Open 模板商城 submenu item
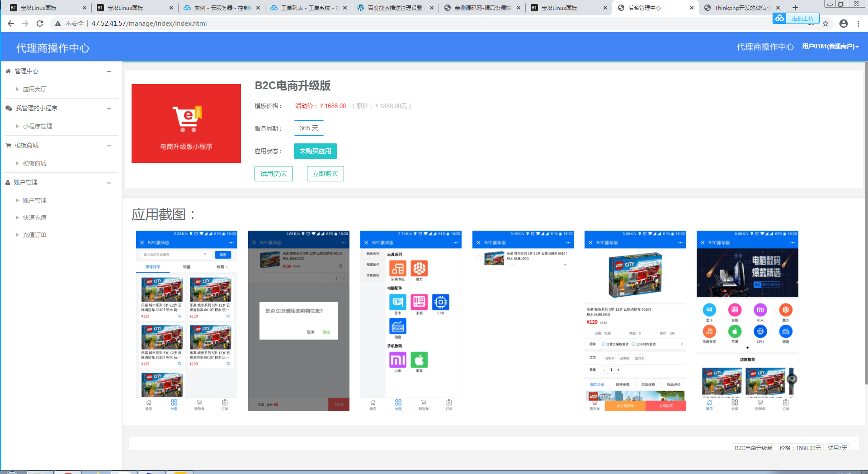 (35, 163)
